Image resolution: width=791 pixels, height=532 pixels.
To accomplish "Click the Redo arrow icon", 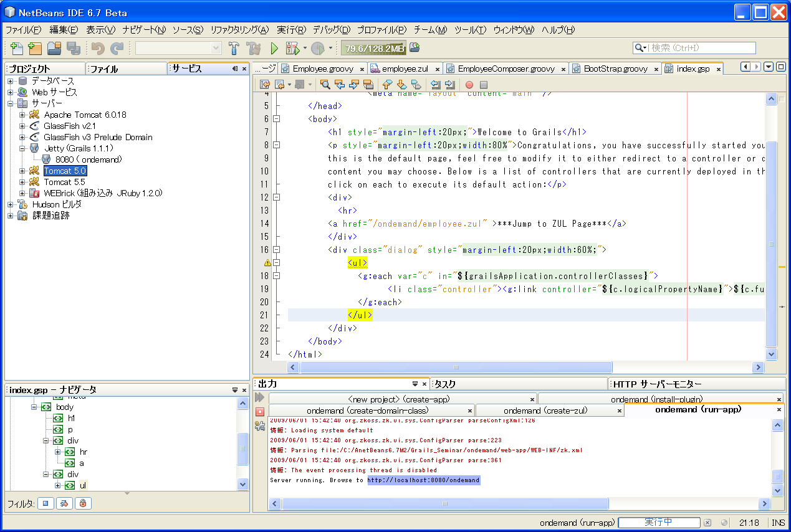I will pos(117,48).
